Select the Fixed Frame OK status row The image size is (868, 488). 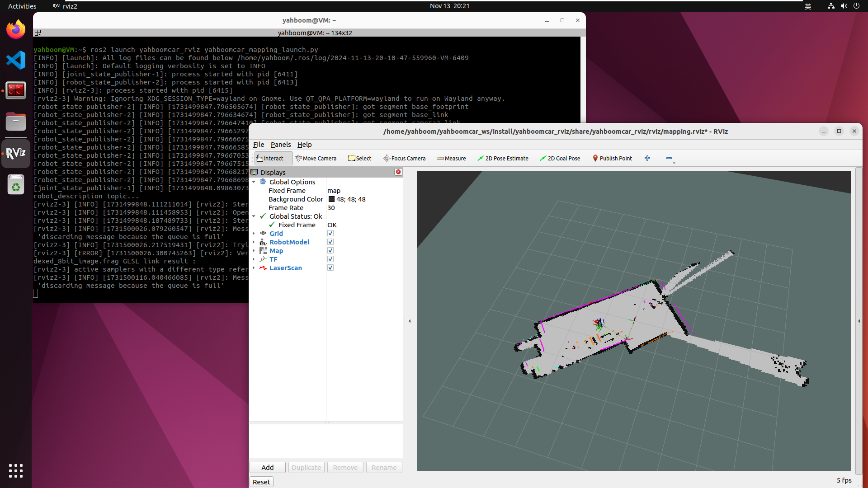325,225
